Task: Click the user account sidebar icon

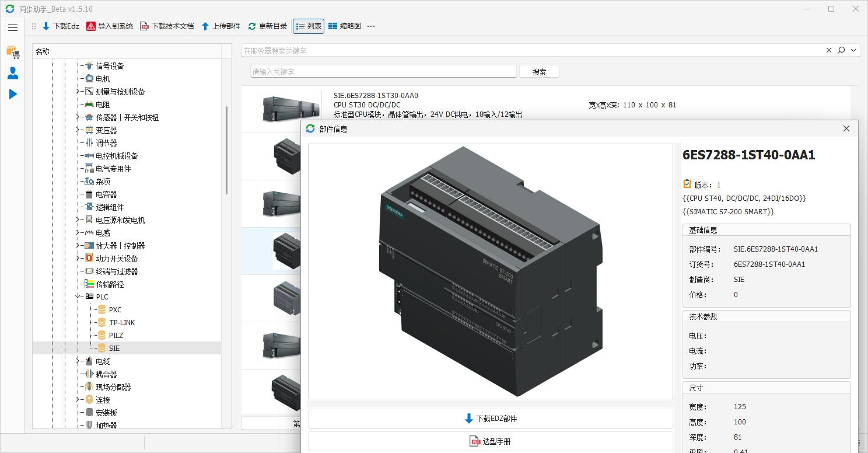Action: pyautogui.click(x=13, y=73)
